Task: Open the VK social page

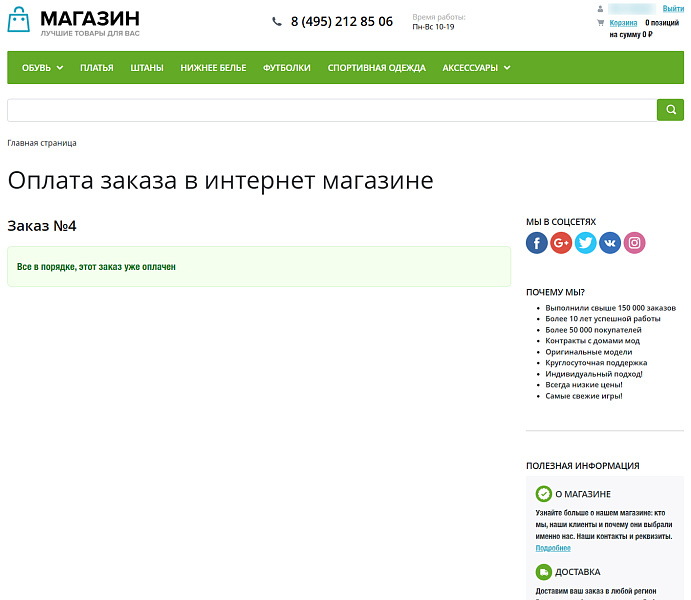Action: point(610,243)
